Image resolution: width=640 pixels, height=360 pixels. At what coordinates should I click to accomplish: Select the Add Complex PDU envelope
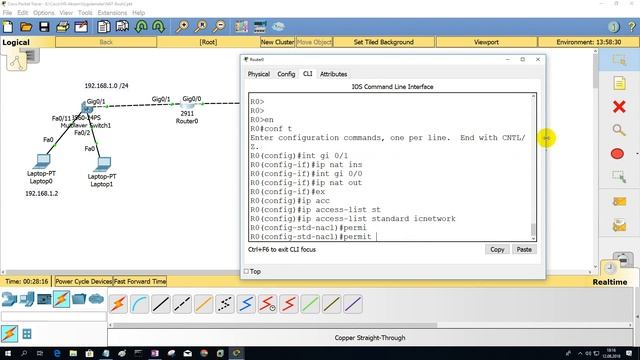[x=619, y=225]
